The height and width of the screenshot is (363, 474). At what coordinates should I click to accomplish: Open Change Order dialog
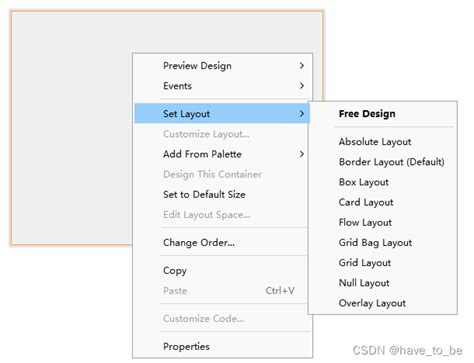click(x=199, y=243)
